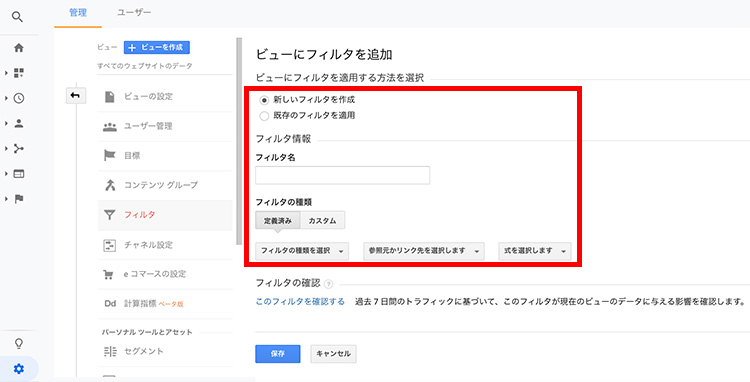The image size is (750, 382).
Task: Switch to the 管理 tab
Action: (x=78, y=13)
